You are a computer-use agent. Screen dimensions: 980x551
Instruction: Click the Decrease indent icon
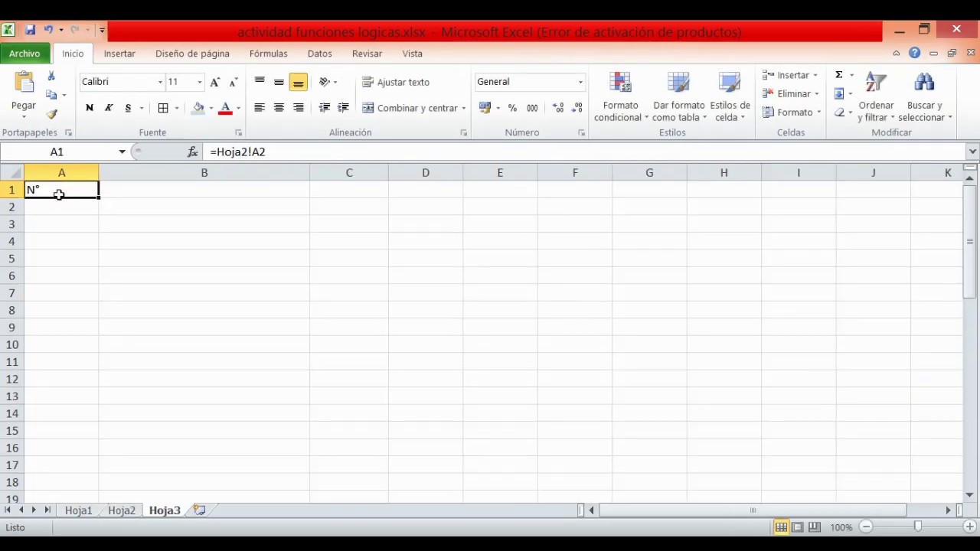click(x=325, y=108)
